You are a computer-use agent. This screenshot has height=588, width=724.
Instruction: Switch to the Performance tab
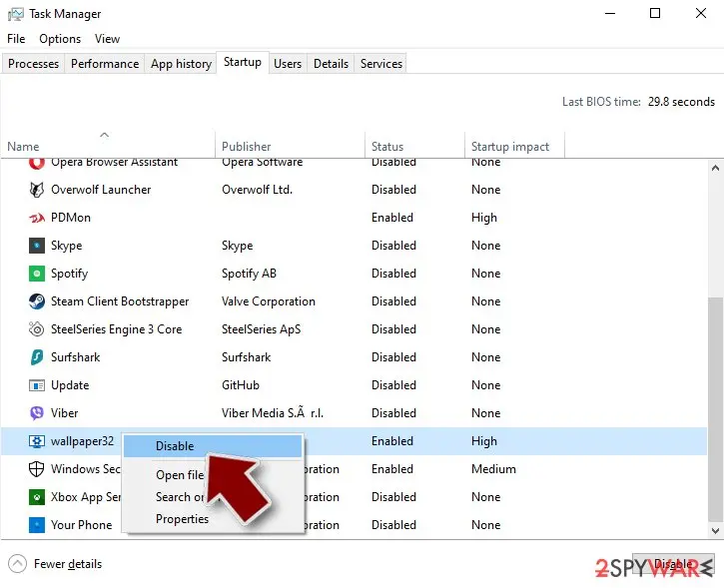(x=105, y=64)
